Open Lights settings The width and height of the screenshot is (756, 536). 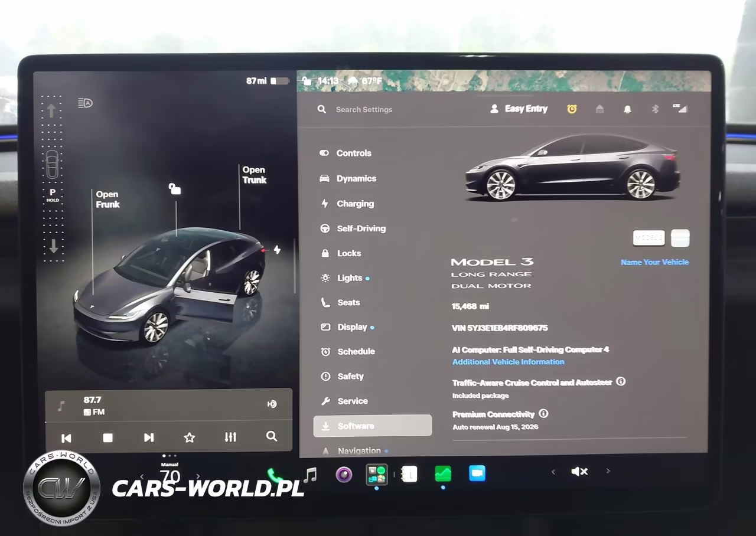tap(345, 278)
